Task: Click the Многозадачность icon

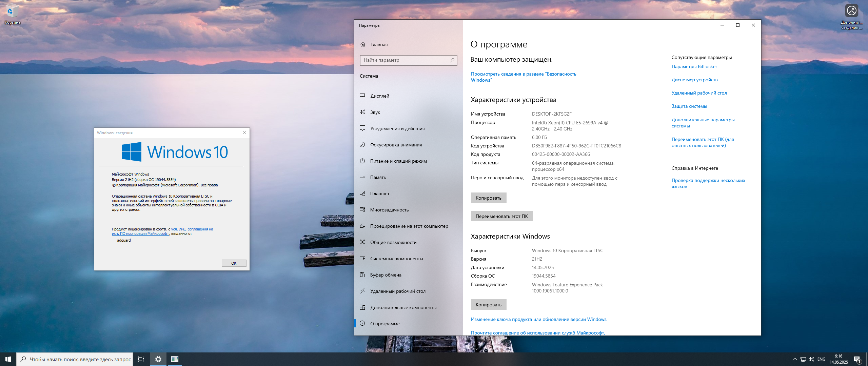Action: click(x=362, y=210)
